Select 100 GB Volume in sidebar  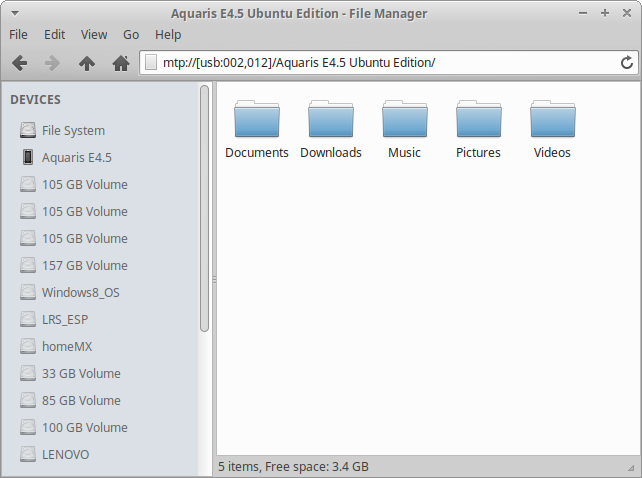[x=85, y=428]
